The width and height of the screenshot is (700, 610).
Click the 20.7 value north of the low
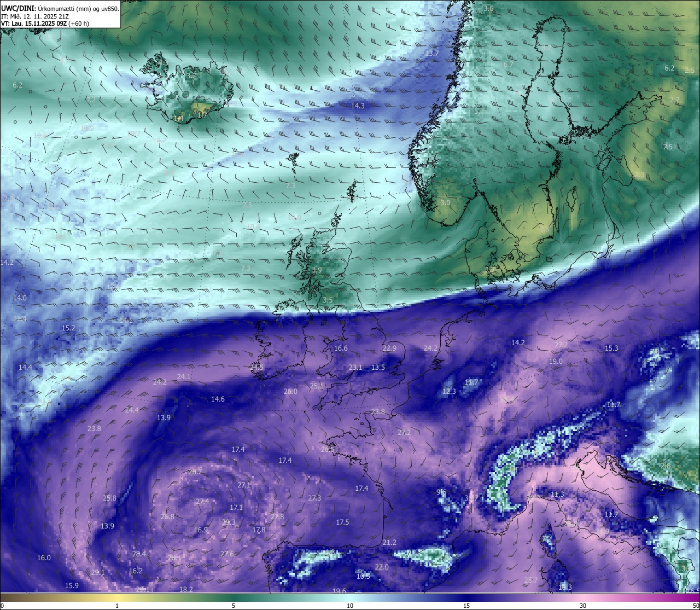click(x=195, y=472)
